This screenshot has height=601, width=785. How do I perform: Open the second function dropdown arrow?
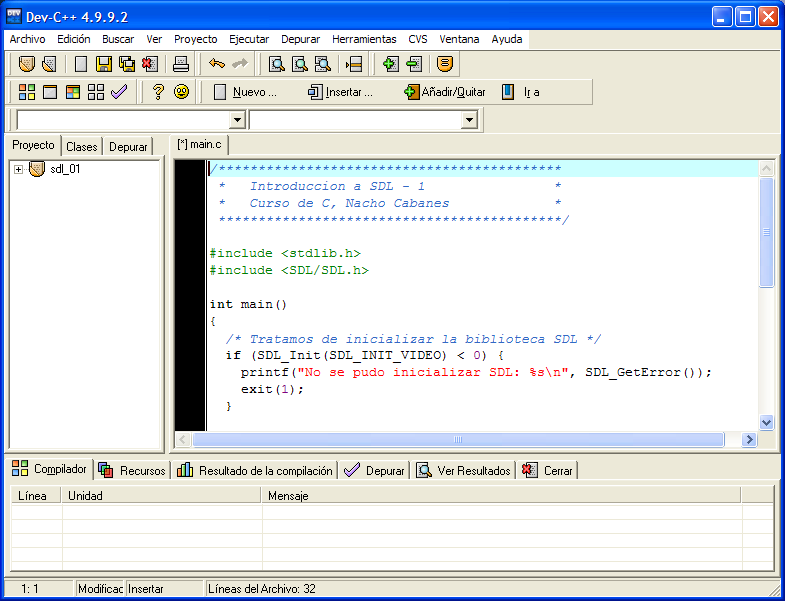click(x=469, y=120)
